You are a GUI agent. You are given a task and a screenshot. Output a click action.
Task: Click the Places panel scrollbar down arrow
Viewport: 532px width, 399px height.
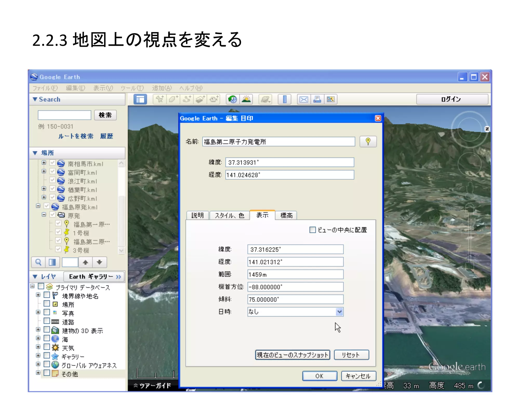tap(121, 250)
